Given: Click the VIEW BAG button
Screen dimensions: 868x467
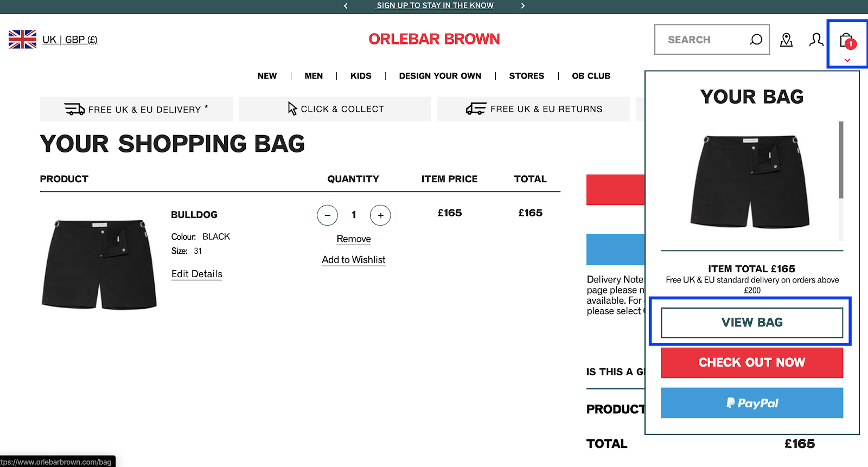Looking at the screenshot, I should [752, 323].
